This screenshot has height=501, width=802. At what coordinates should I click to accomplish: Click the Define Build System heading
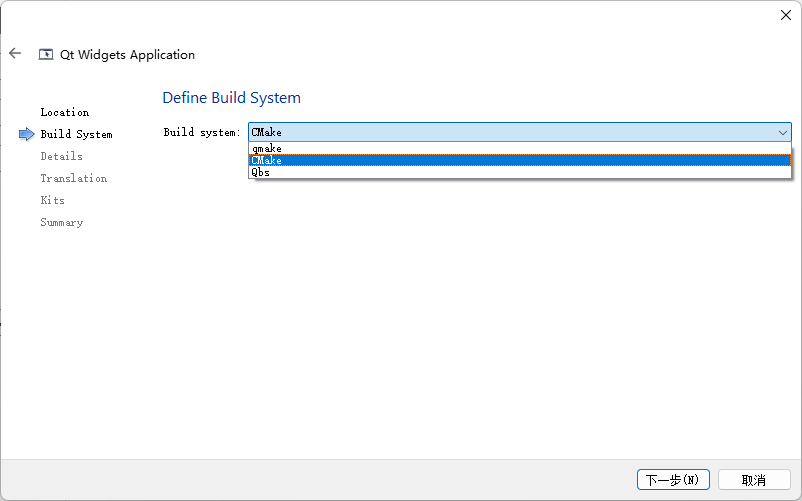click(x=231, y=98)
